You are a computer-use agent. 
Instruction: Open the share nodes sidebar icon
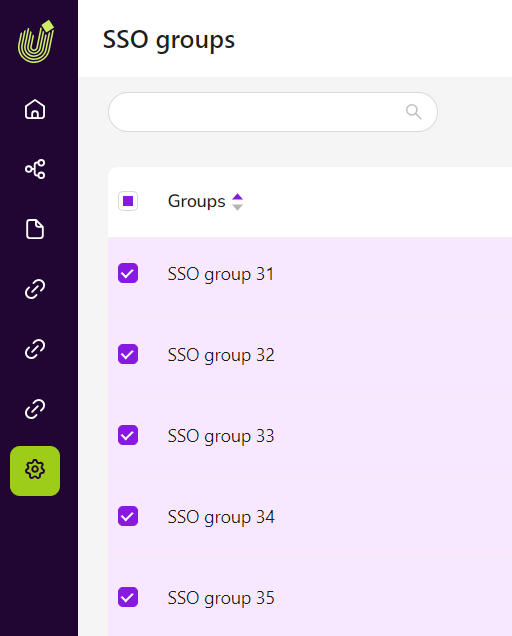click(35, 169)
